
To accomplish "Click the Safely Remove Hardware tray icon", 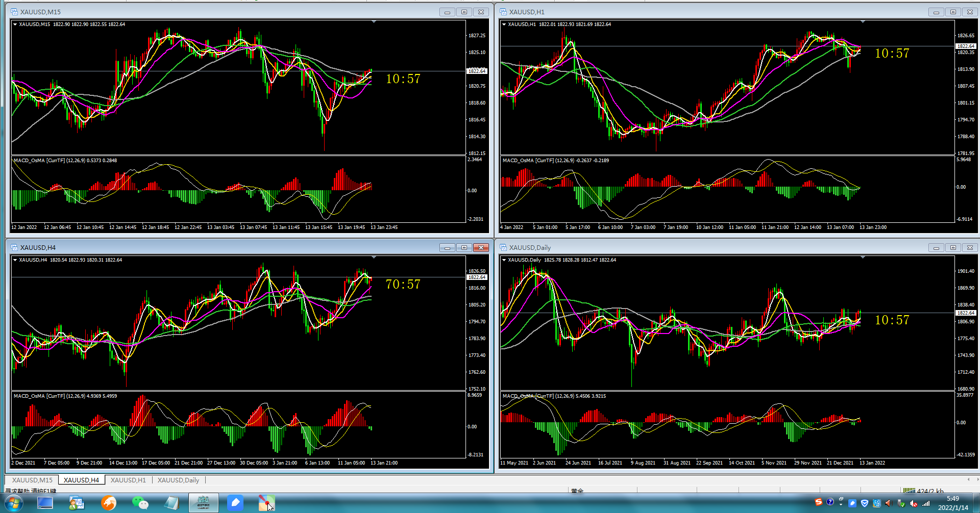I will [x=901, y=503].
